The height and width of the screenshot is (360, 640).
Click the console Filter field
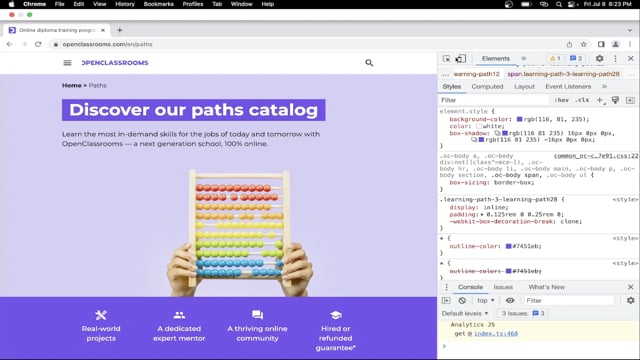click(x=569, y=300)
